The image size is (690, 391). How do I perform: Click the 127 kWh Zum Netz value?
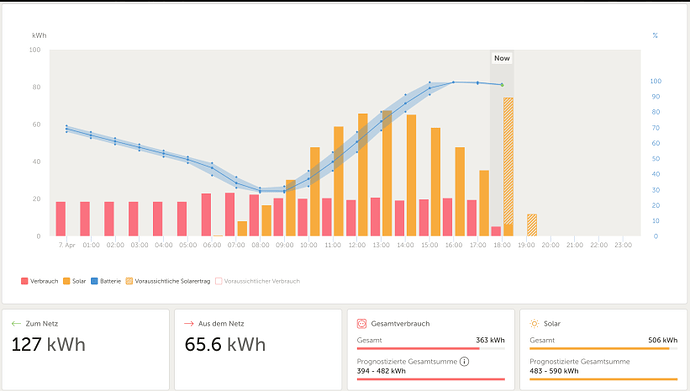pos(48,344)
